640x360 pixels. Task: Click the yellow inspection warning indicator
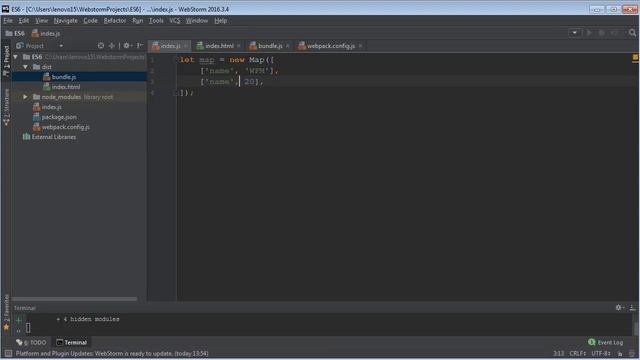pyautogui.click(x=635, y=58)
